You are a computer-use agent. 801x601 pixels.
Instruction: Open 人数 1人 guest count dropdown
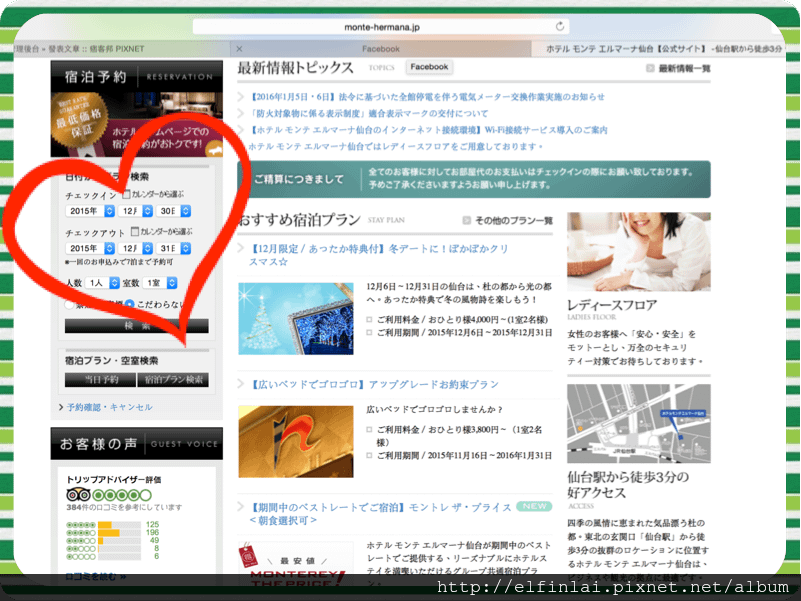click(x=103, y=283)
